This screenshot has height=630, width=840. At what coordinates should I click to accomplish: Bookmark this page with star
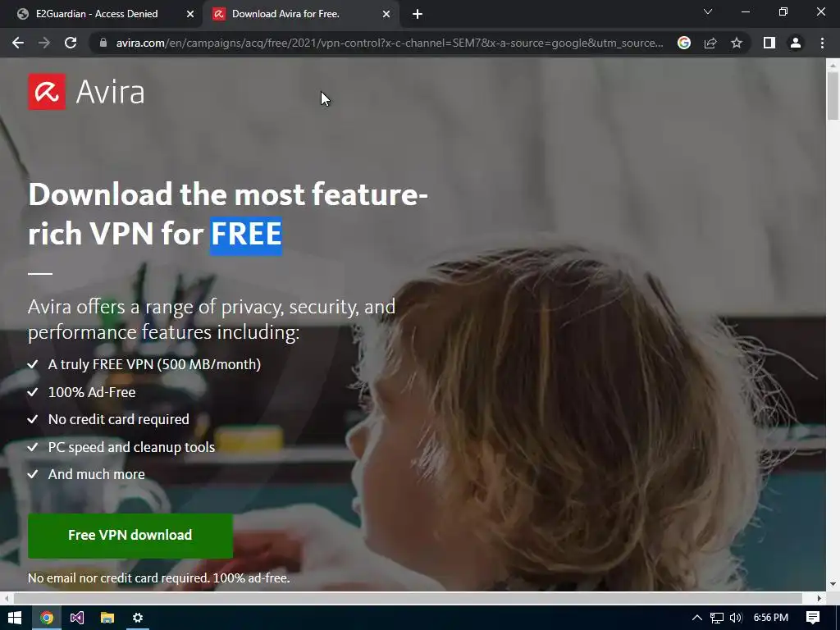pyautogui.click(x=737, y=43)
